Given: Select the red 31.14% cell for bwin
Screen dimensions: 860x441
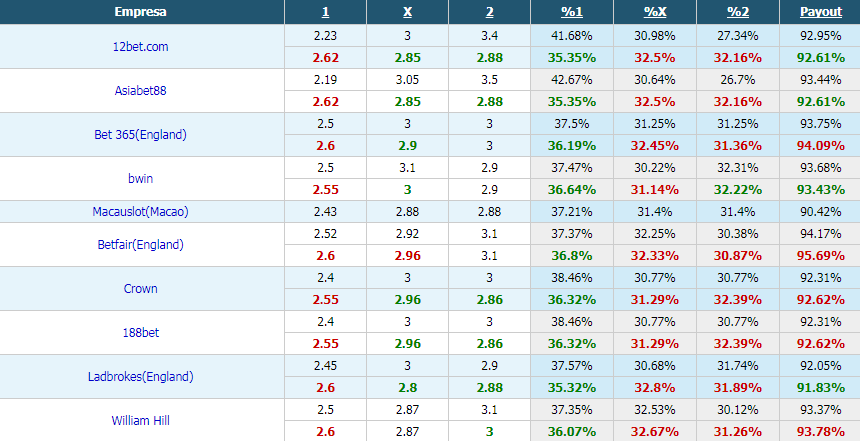Looking at the screenshot, I should coord(655,190).
